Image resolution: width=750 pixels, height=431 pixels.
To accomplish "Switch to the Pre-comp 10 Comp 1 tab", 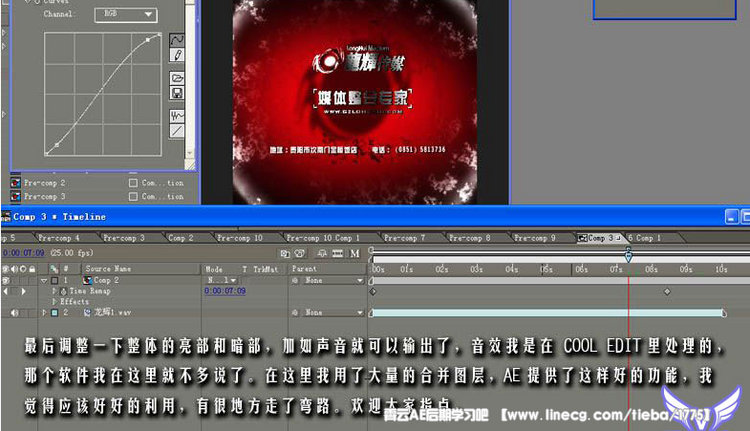I will tap(323, 238).
